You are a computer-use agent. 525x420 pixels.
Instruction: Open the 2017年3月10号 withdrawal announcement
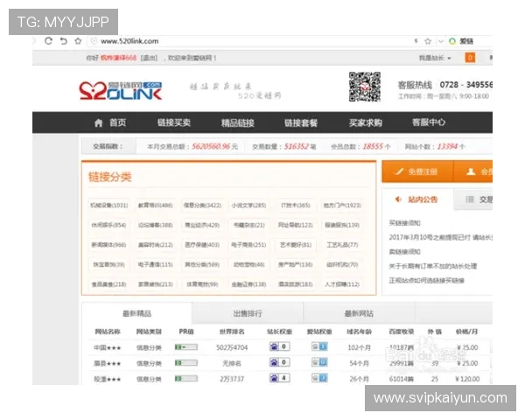coord(440,237)
